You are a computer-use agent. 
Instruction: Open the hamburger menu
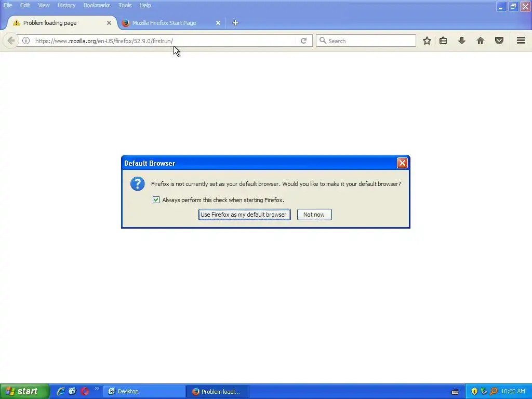[521, 41]
